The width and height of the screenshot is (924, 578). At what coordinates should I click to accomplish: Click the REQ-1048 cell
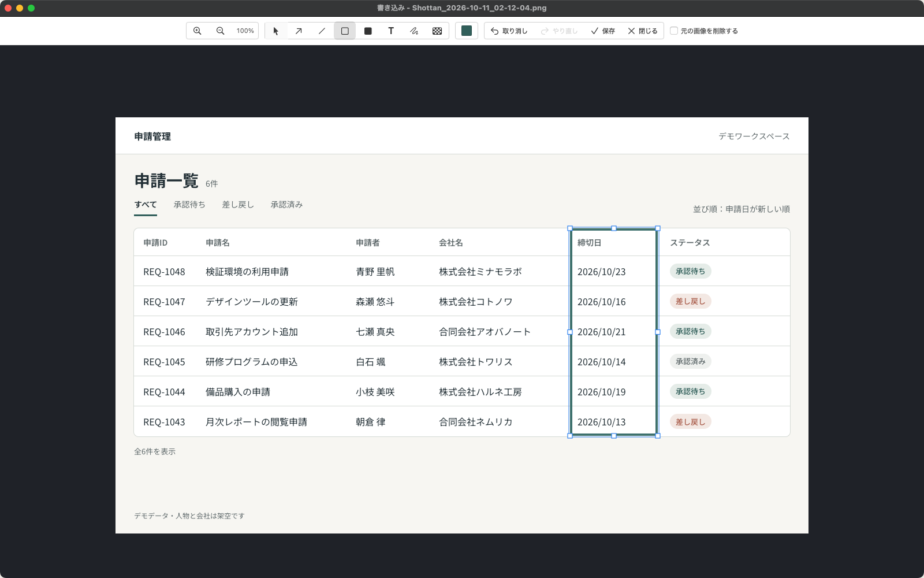click(x=164, y=272)
